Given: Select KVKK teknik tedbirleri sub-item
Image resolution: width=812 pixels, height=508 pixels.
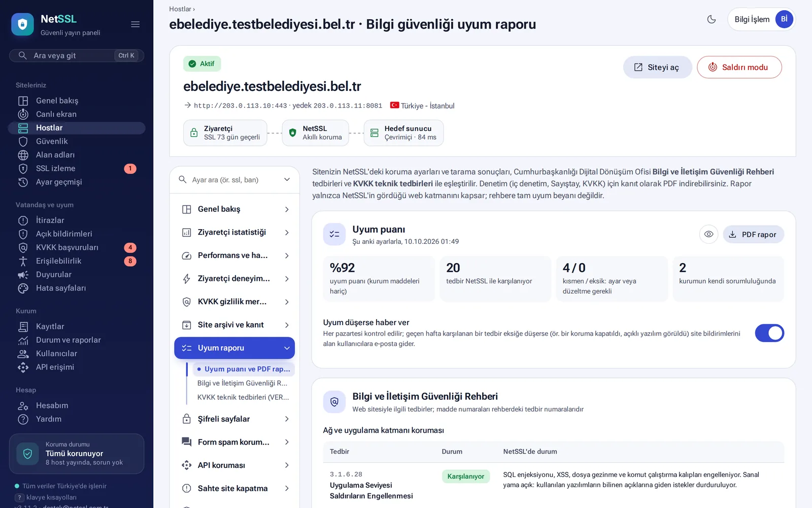Looking at the screenshot, I should tap(243, 397).
